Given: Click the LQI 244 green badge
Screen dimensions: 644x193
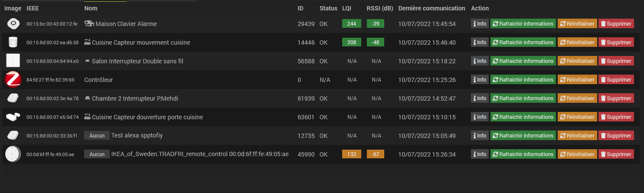Looking at the screenshot, I should pyautogui.click(x=352, y=24).
